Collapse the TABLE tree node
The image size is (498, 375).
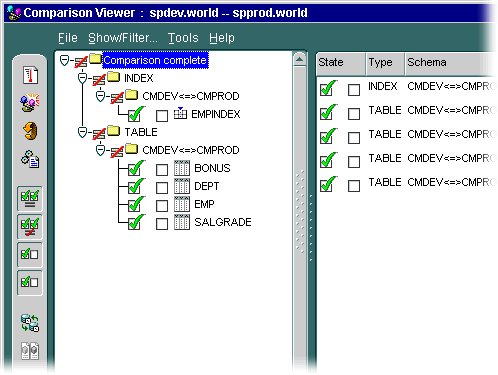82,132
